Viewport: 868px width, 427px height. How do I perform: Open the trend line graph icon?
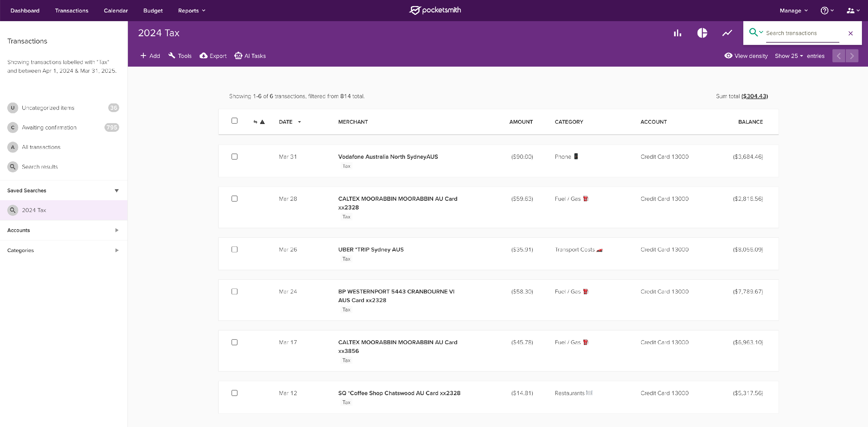pos(727,33)
